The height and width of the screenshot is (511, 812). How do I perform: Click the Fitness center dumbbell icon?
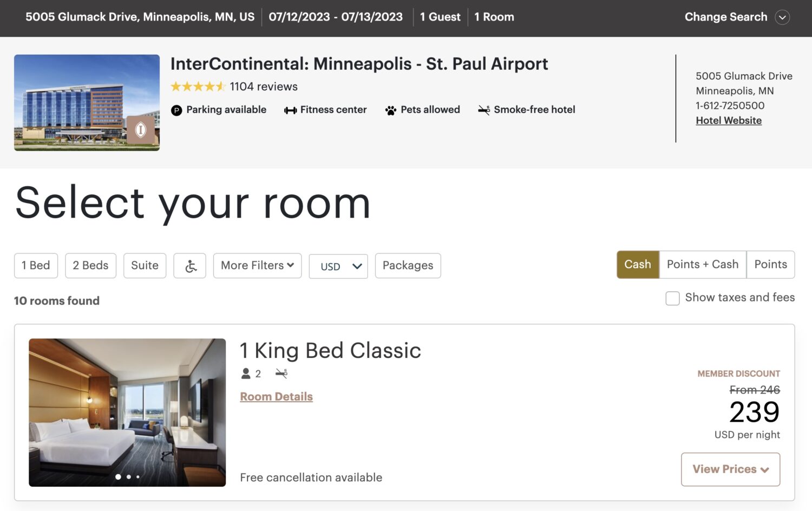tap(290, 109)
